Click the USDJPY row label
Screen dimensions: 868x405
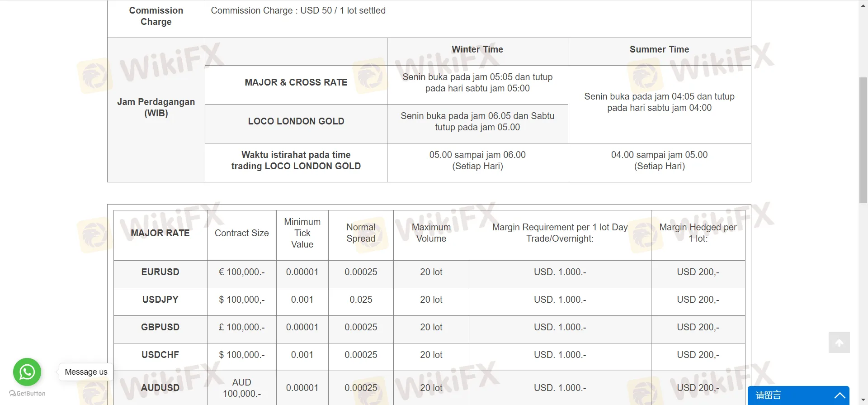[x=160, y=300]
